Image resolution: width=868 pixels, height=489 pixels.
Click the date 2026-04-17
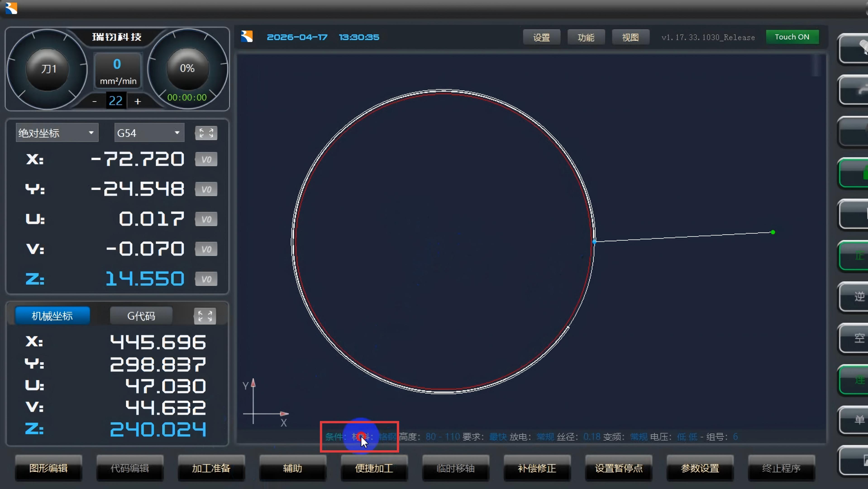point(297,37)
